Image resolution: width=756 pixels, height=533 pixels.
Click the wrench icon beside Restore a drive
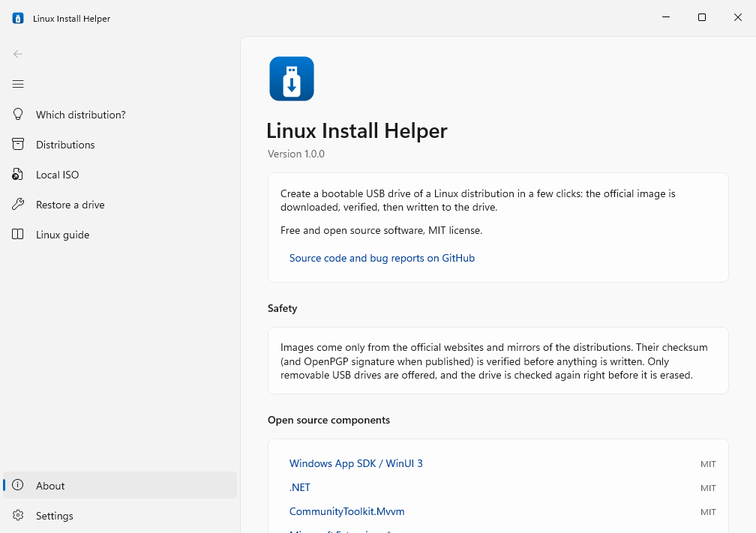point(18,205)
